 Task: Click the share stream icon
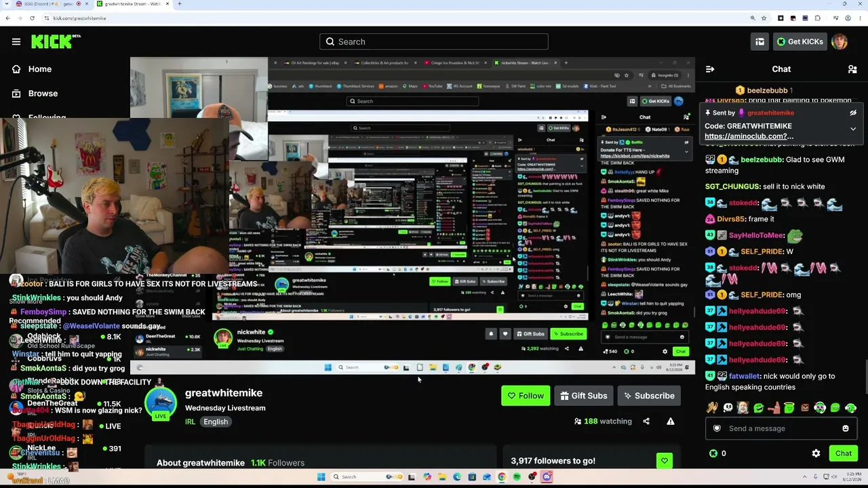click(646, 421)
